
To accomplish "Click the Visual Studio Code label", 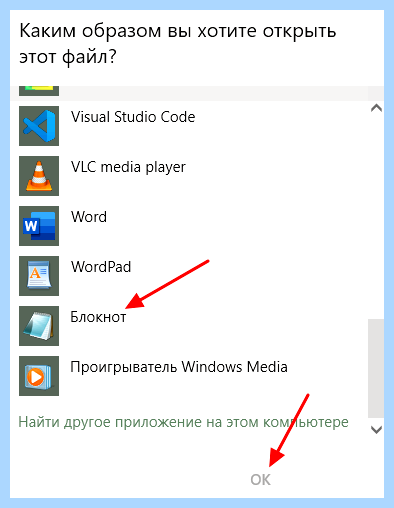I will pyautogui.click(x=133, y=117).
